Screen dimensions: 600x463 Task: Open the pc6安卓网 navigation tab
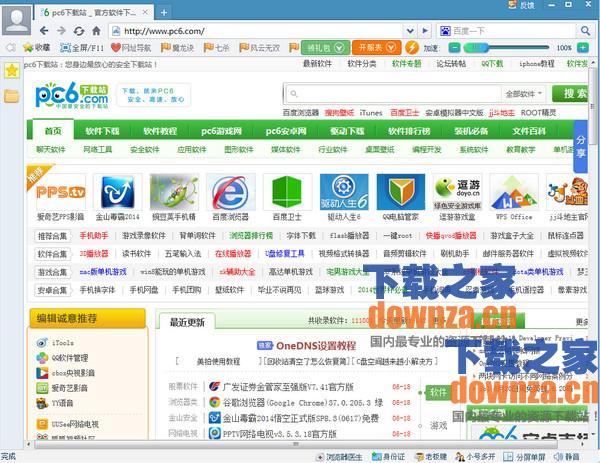[x=286, y=131]
